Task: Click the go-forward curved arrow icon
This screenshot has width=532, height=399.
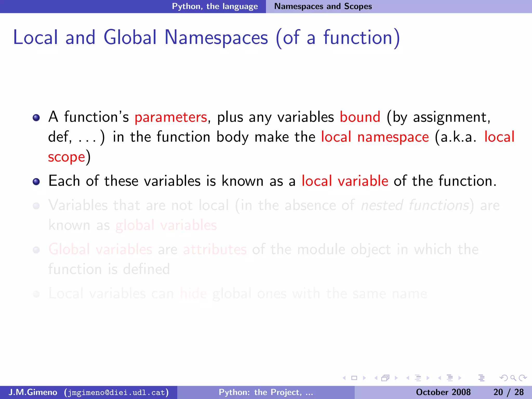Action: [x=523, y=378]
